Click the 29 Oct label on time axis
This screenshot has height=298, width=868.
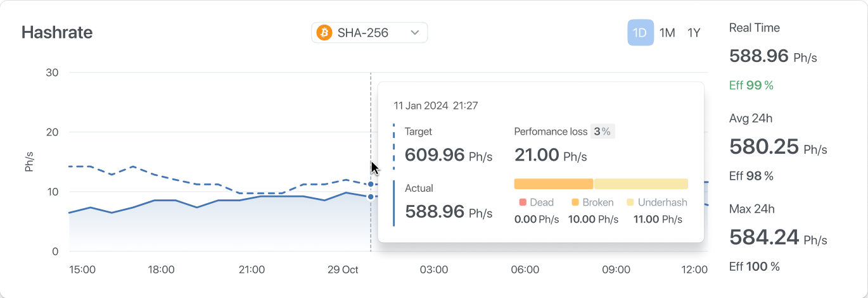click(x=343, y=270)
